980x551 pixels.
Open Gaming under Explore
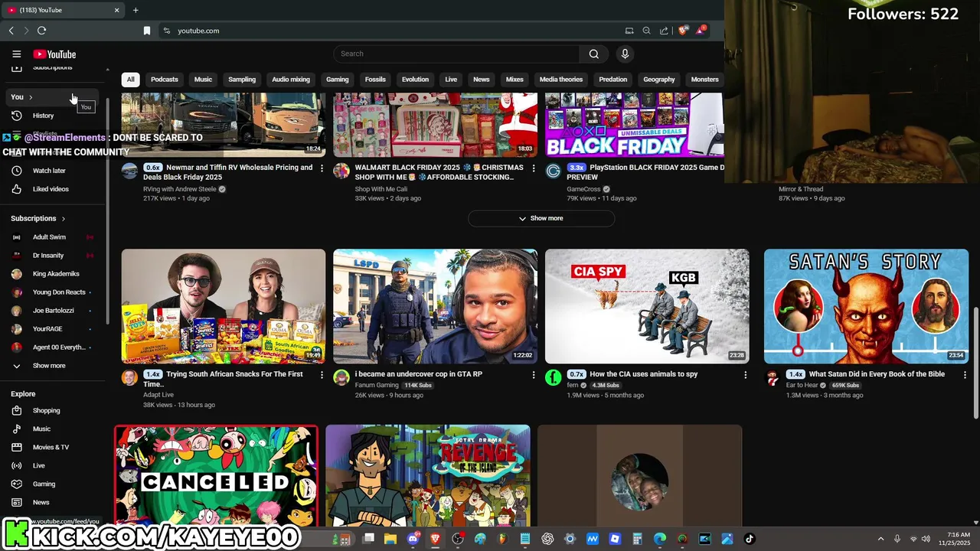click(x=54, y=484)
